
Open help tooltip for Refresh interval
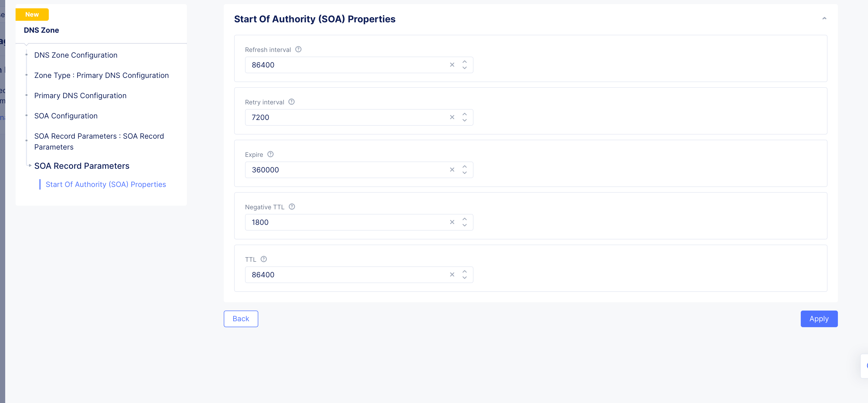(298, 49)
